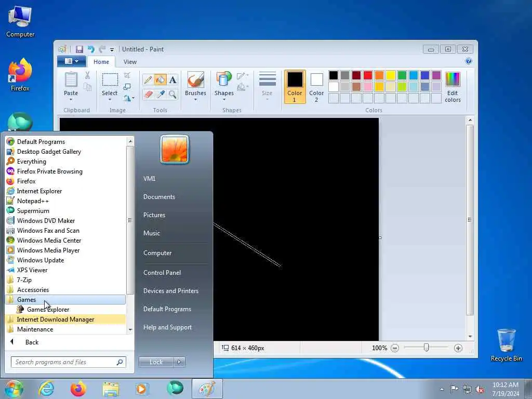
Task: Launch Notepad++ from the programs list
Action: (x=65, y=201)
